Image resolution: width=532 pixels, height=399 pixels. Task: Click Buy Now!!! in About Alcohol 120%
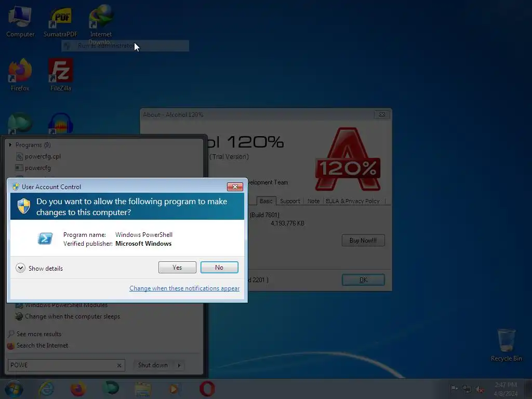pos(363,240)
